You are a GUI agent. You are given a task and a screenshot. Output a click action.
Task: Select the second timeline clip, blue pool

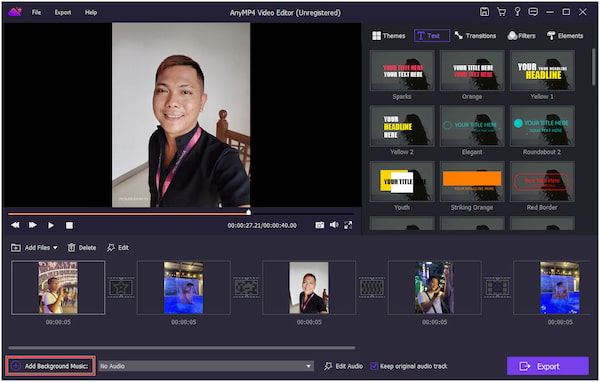pyautogui.click(x=184, y=287)
